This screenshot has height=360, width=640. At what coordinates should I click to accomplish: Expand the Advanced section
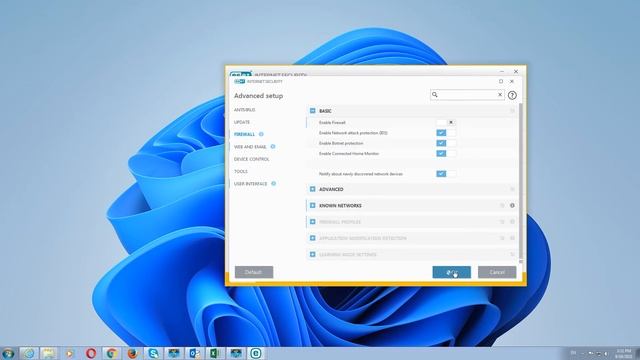tap(313, 189)
